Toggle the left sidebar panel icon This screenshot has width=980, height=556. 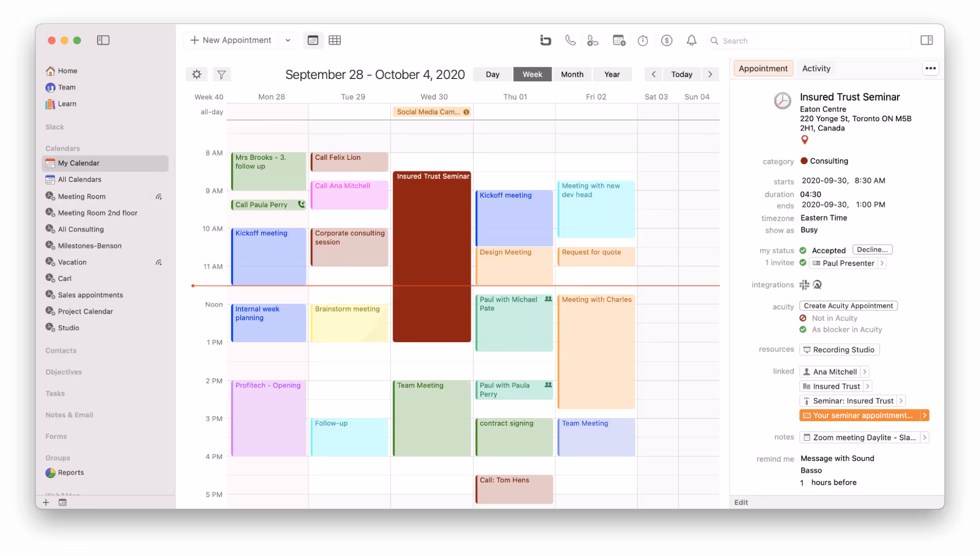click(x=103, y=40)
